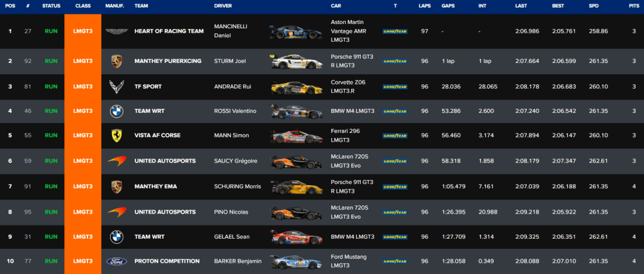Viewport: 644px width, 274px height.
Task: Click Goodyear tyre logo in Rossi row
Action: pos(395,111)
